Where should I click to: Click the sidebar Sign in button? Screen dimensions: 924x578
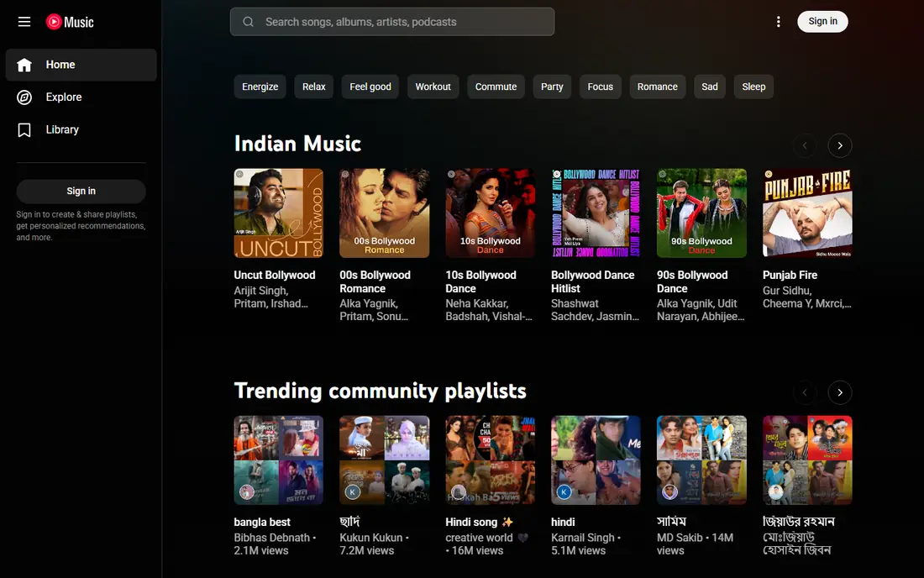[x=81, y=191]
